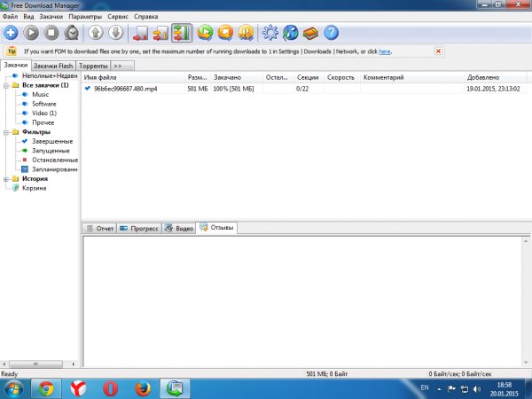532x399 pixels.
Task: Select the Music category
Action: tap(41, 94)
